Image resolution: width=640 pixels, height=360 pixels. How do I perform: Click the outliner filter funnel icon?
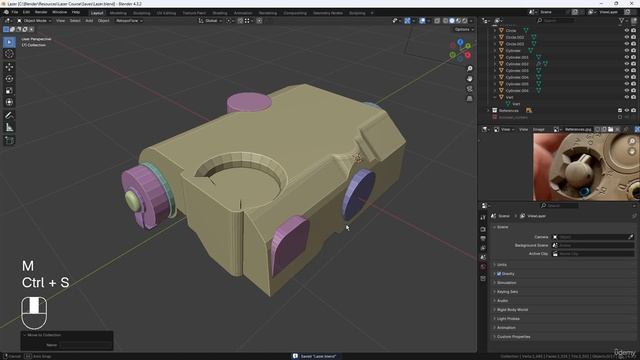click(x=622, y=20)
